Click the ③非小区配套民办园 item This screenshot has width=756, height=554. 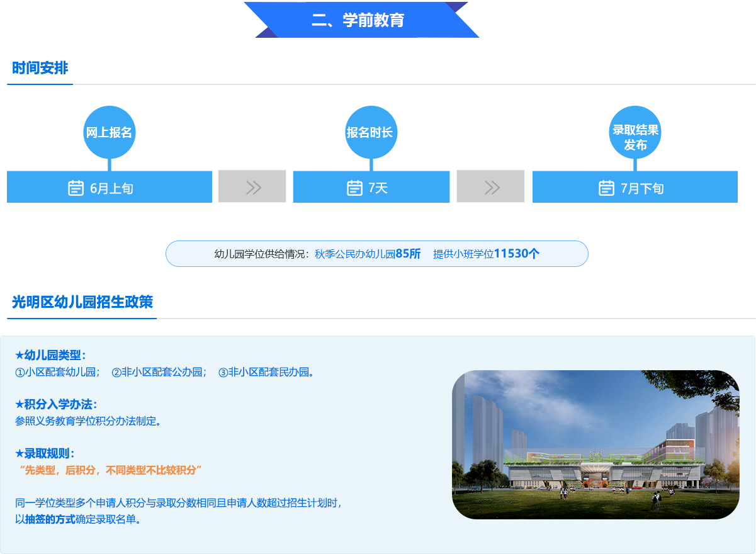(266, 372)
